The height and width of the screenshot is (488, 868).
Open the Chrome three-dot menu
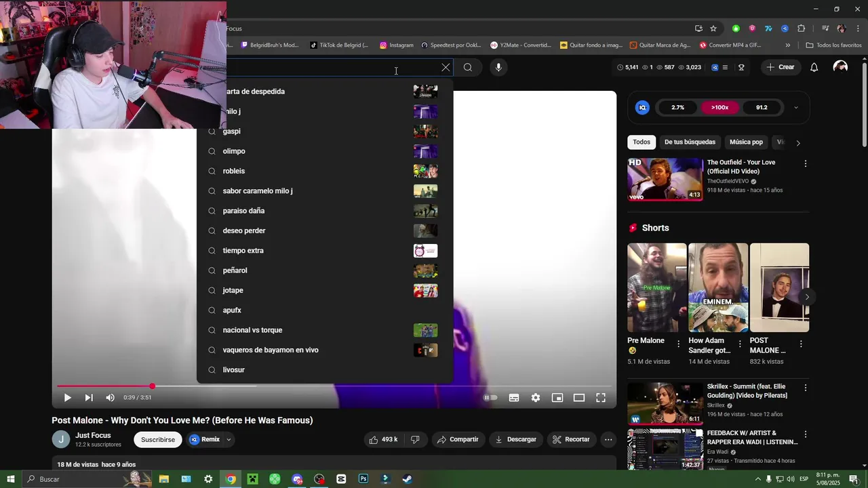(857, 28)
